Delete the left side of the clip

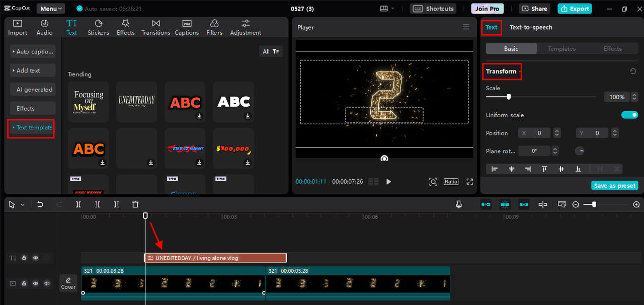tap(97, 204)
